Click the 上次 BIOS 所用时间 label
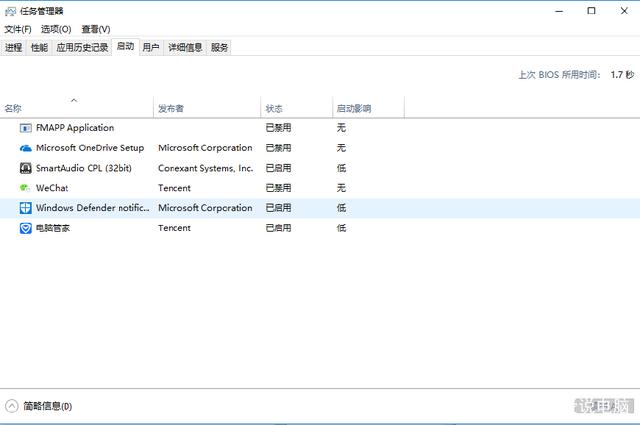This screenshot has height=425, width=640. tap(559, 75)
